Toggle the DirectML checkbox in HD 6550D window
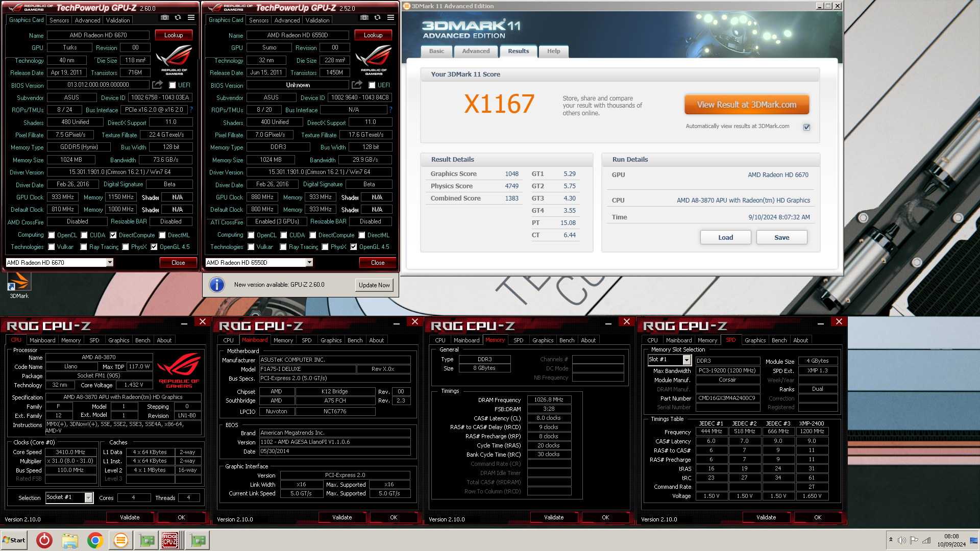This screenshot has width=980, height=551. pyautogui.click(x=362, y=235)
